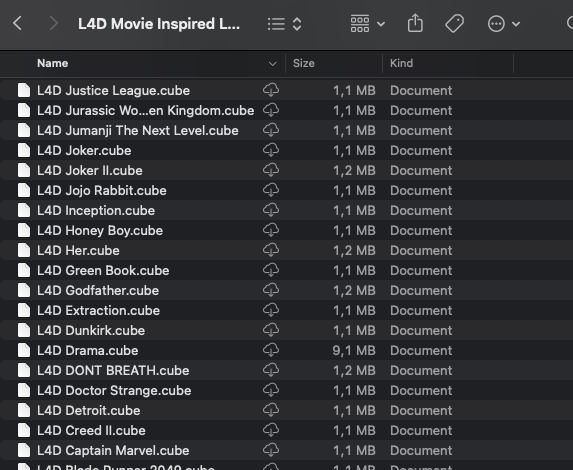Sort by the Name column header

point(53,63)
